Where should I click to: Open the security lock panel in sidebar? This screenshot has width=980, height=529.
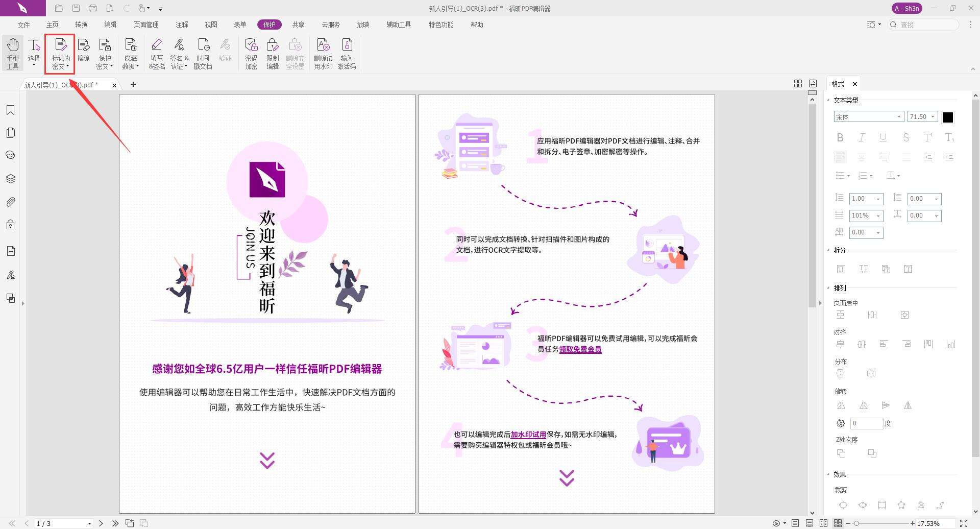click(10, 225)
